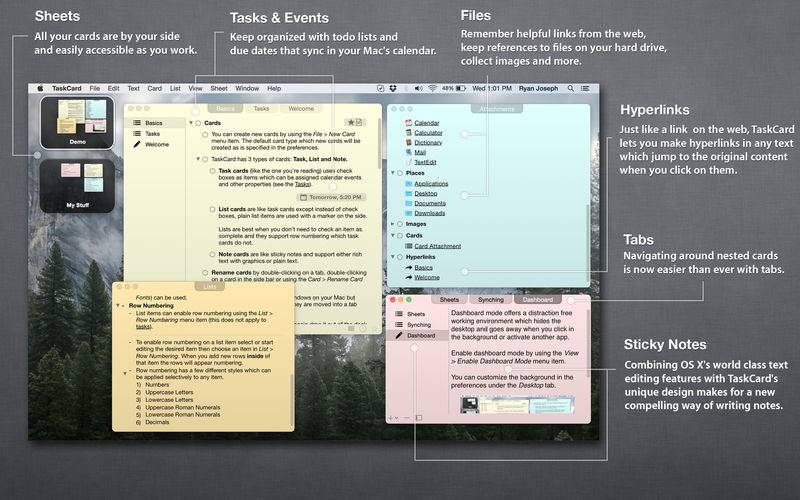Screen dimensions: 800x500
Task: Check the Note cards item checkbox
Action: tap(212, 254)
